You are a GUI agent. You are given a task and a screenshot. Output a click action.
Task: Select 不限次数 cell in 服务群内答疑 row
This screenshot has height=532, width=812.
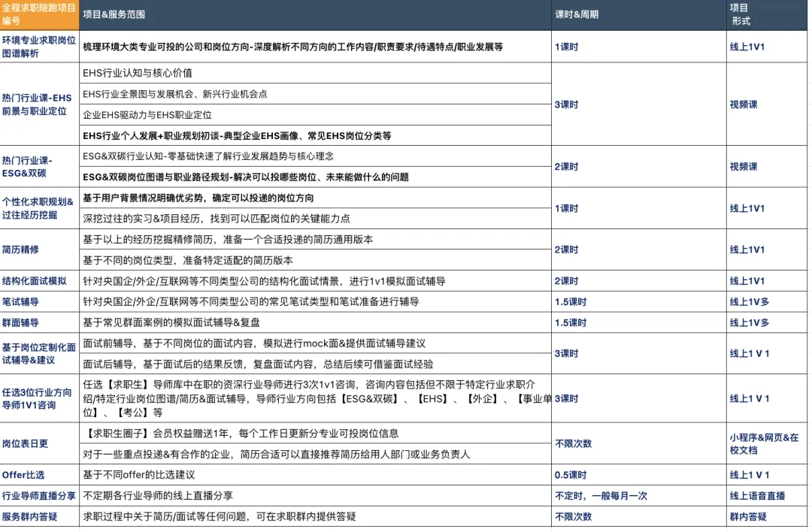[639, 516]
